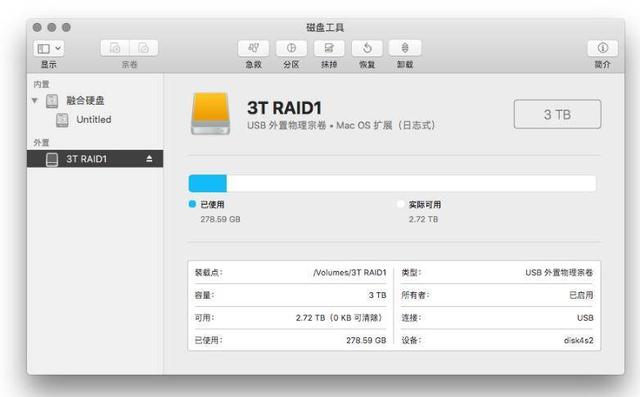
Task: Click the add volume toolbar icon
Action: [x=115, y=48]
